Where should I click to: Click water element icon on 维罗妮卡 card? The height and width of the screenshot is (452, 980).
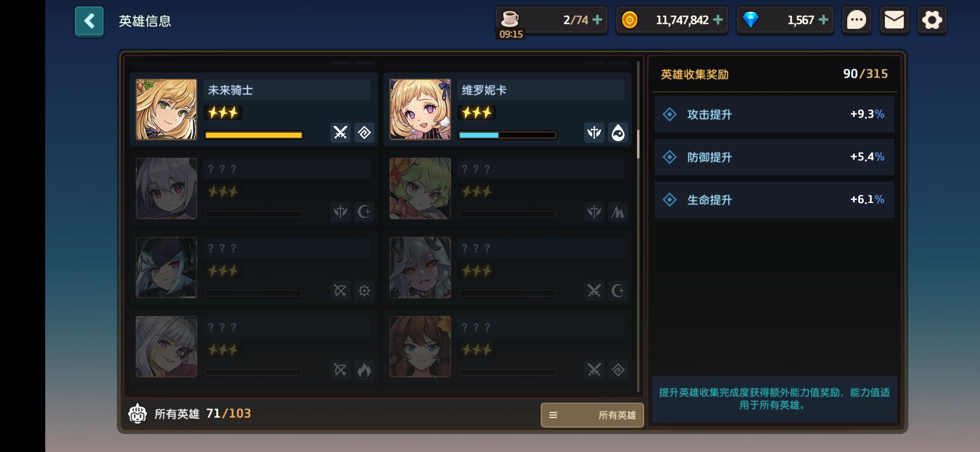[618, 133]
